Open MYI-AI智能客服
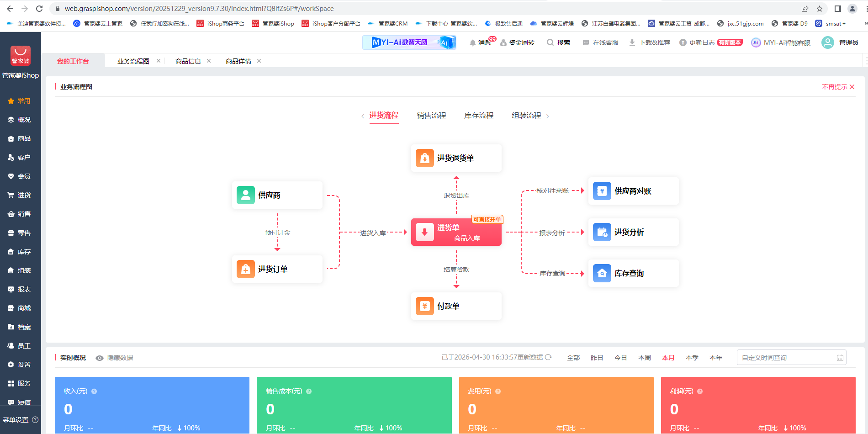Screen dimensions: 868x434 coord(781,42)
